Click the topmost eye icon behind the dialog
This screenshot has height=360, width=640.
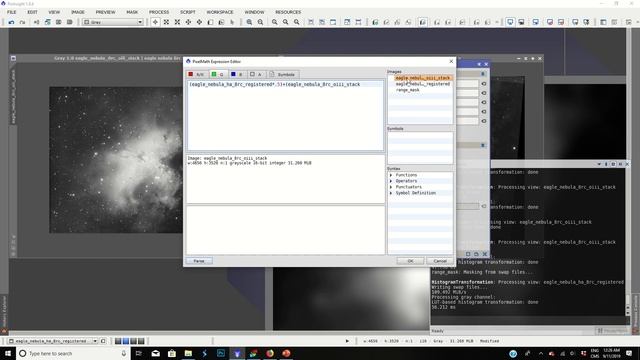click(x=484, y=84)
